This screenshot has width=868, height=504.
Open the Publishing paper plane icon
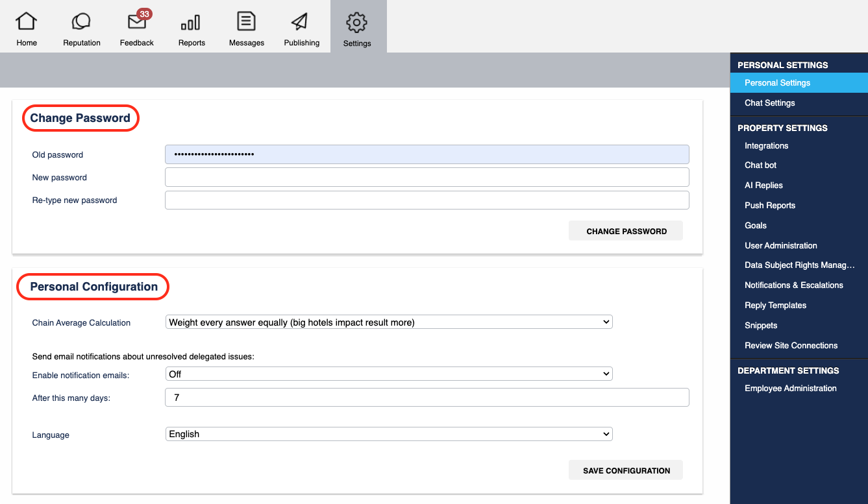point(300,22)
